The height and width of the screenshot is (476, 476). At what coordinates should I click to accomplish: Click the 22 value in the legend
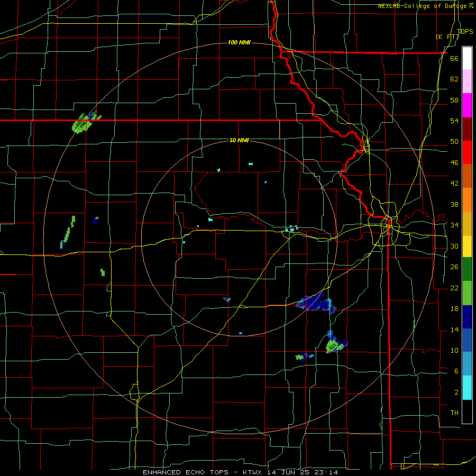click(454, 288)
